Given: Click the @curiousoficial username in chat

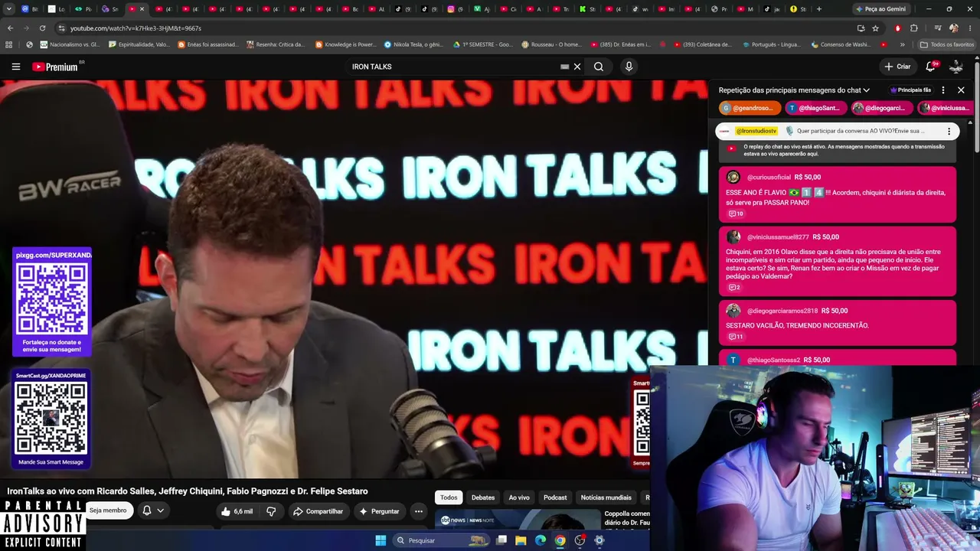Looking at the screenshot, I should [769, 178].
